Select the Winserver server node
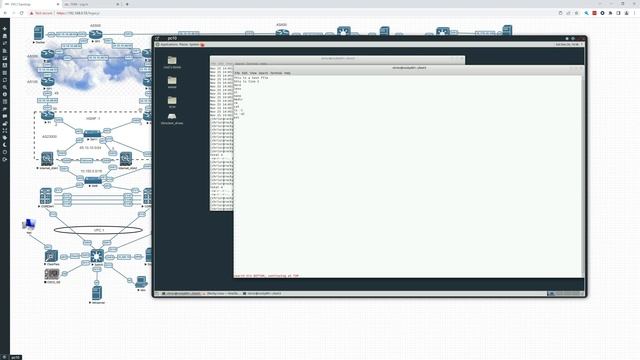This screenshot has height=360, width=640. 97,293
